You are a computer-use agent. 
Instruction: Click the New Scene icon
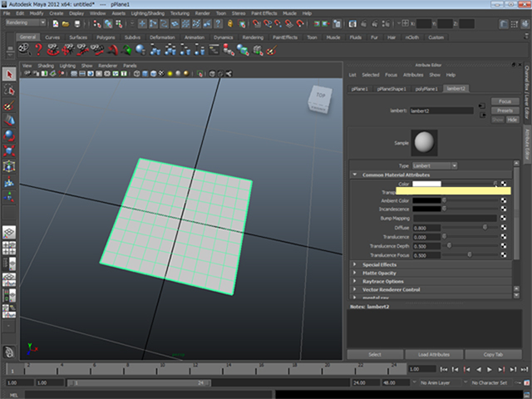pos(56,24)
